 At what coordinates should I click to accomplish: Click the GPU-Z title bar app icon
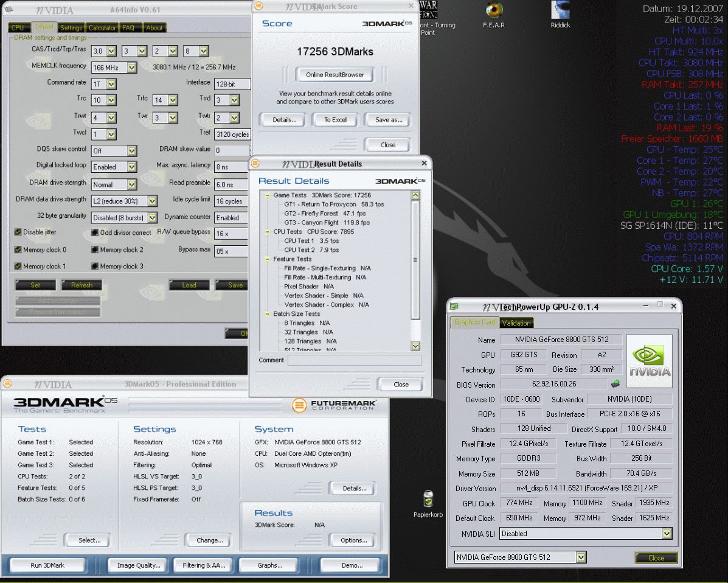pos(454,307)
